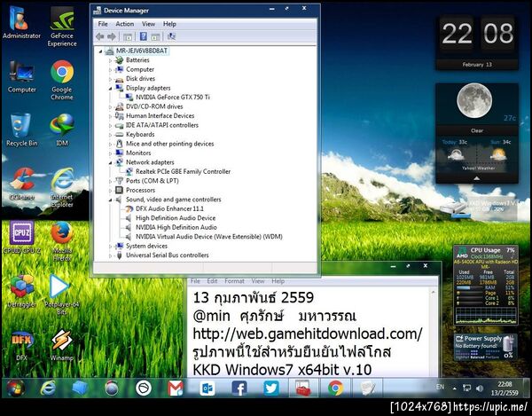Select NVIDIA GeForce GTX 750 Ti device
This screenshot has height=416, width=532.
tap(173, 97)
